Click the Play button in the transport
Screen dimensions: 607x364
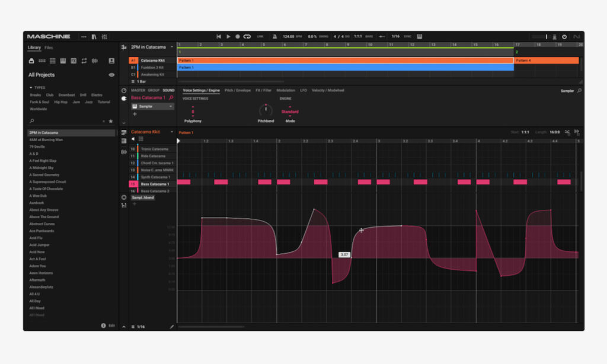click(x=228, y=37)
